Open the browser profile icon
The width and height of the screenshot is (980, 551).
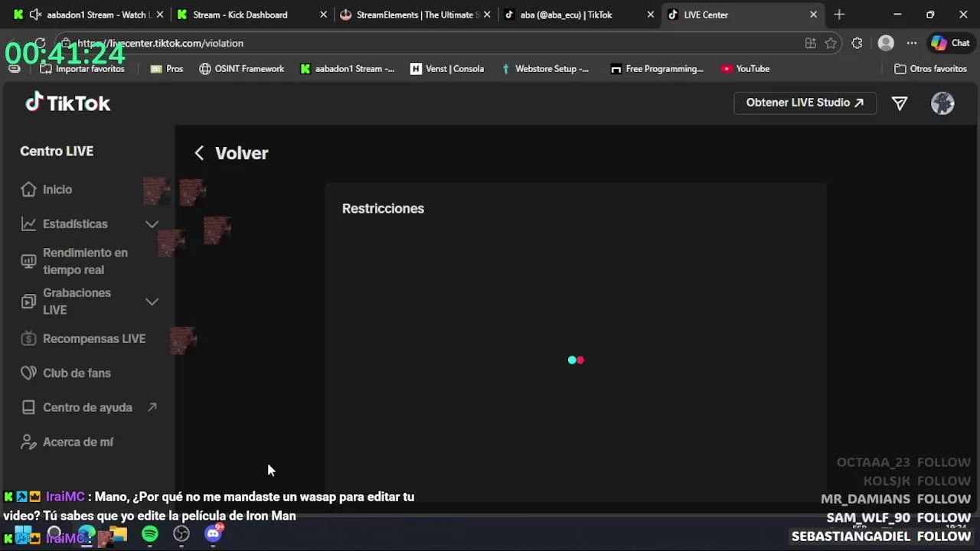tap(886, 44)
